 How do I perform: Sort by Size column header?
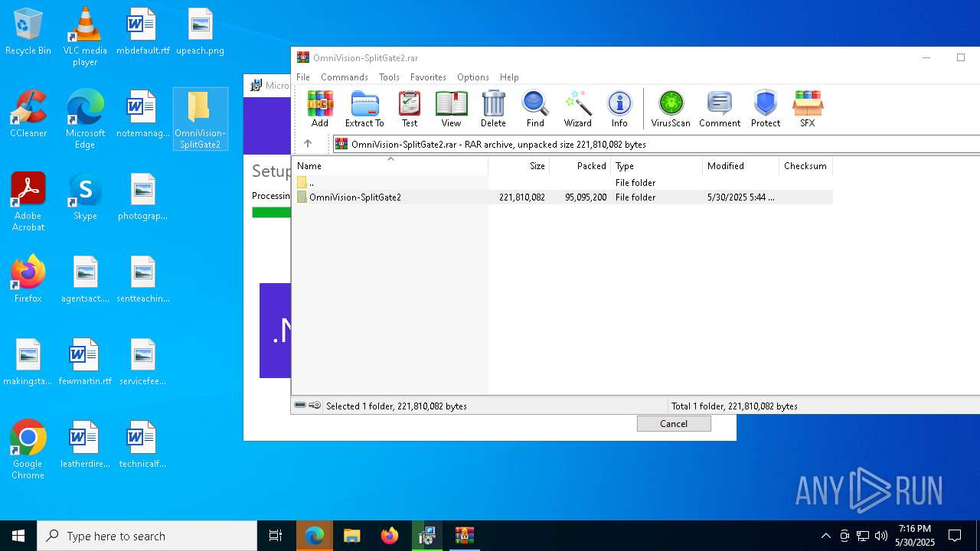tap(518, 166)
